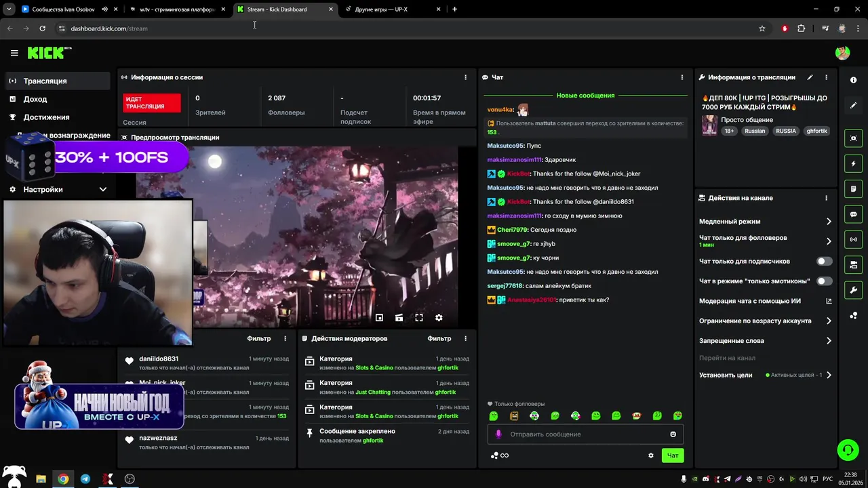Viewport: 868px width, 488px height.
Task: Bookmark the page with the star icon
Action: [762, 28]
